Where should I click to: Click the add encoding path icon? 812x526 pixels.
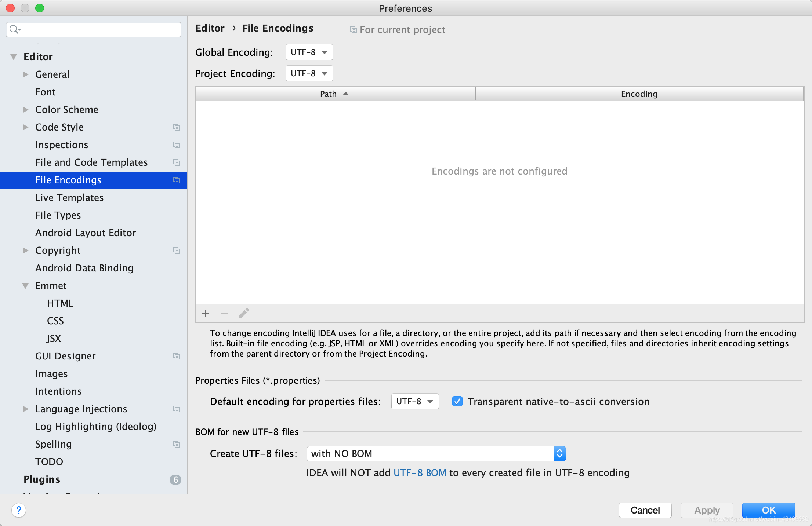pyautogui.click(x=205, y=313)
